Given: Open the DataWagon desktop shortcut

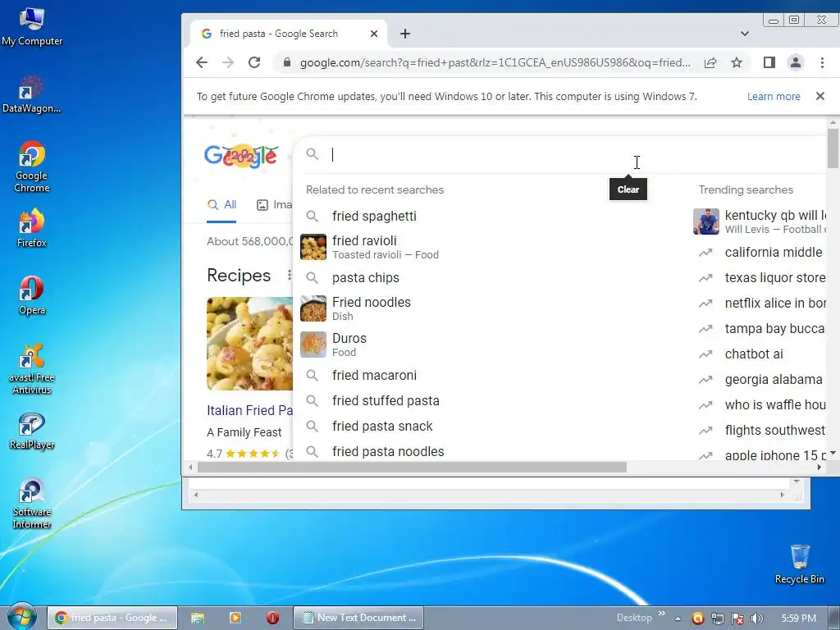Looking at the screenshot, I should pyautogui.click(x=32, y=94).
